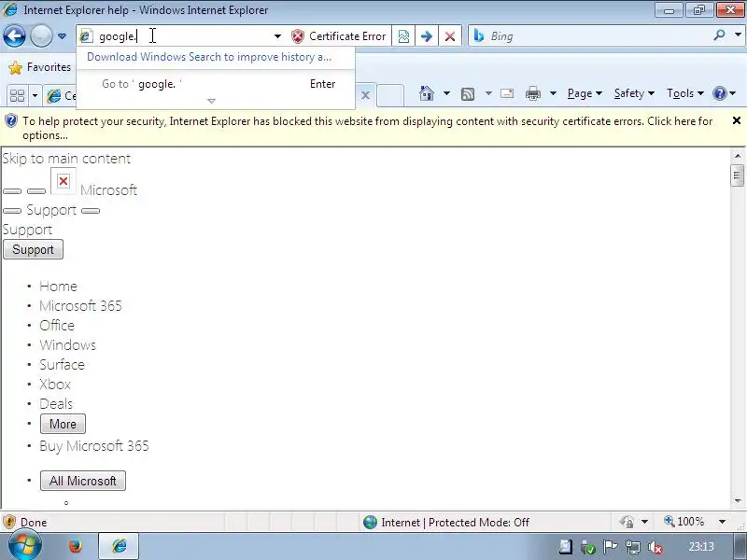Click the red Stop loading button
This screenshot has width=747, height=560.
pos(450,36)
